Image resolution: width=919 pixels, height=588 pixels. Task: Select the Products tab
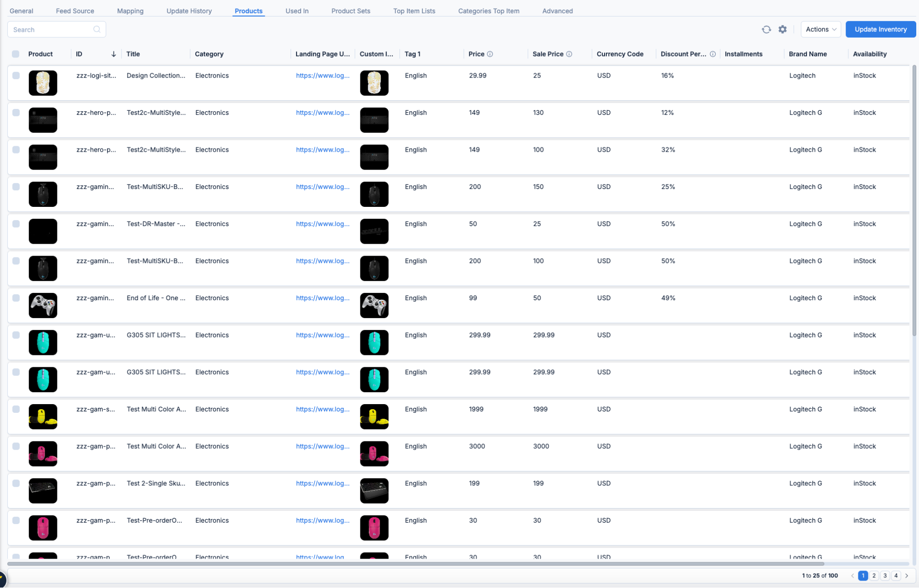pos(248,11)
